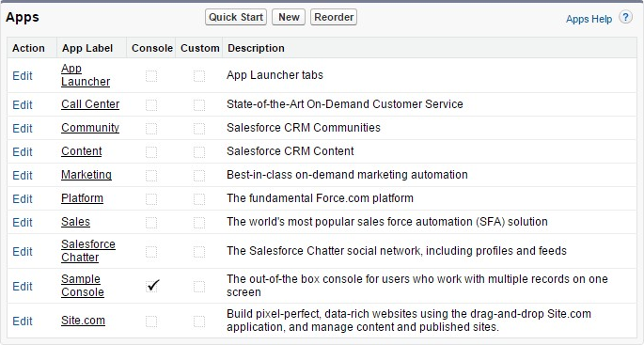The height and width of the screenshot is (345, 644).
Task: Click the Apps Help question mark icon
Action: (625, 18)
